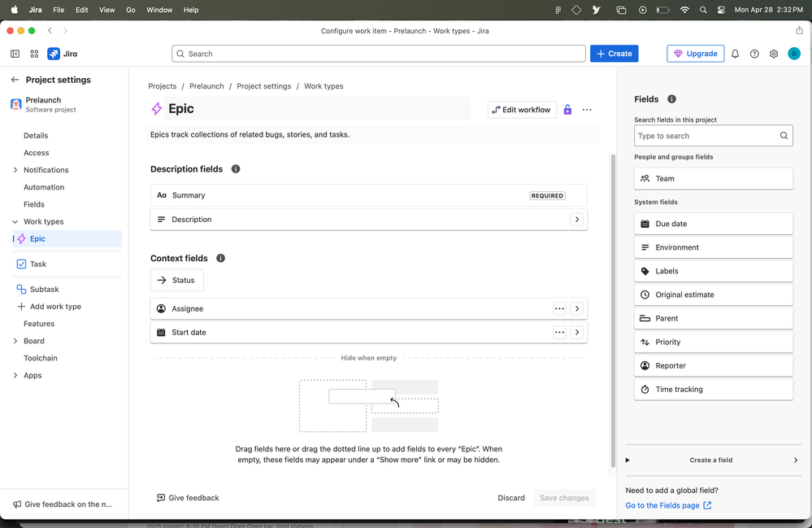Select the Due date field card
Screen dimensions: 812x528
(713, 224)
